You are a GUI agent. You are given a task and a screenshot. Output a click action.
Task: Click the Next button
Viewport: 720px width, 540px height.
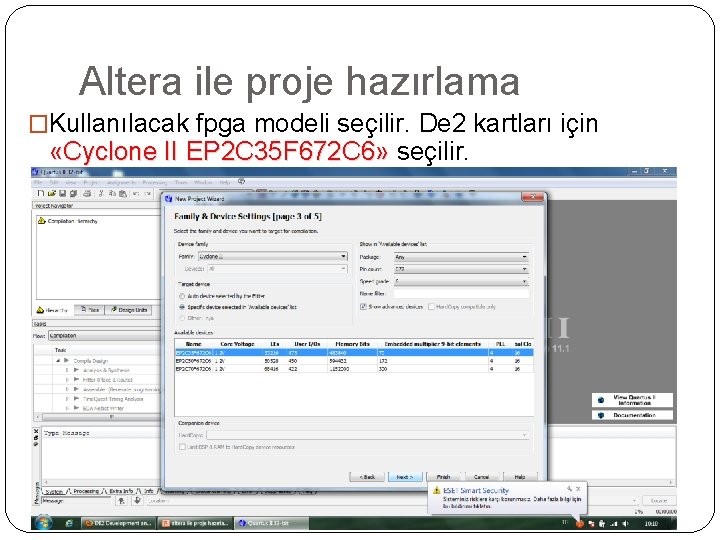pyautogui.click(x=405, y=477)
